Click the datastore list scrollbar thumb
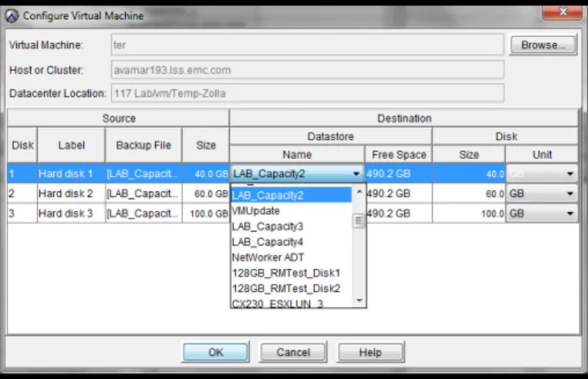This screenshot has width=588, height=379. click(x=359, y=221)
